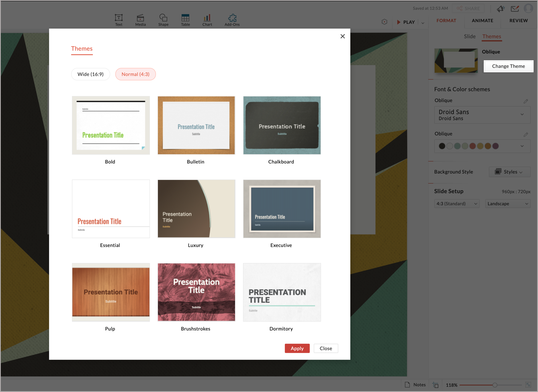Expand the Play options arrow
This screenshot has height=392, width=538.
(x=423, y=22)
